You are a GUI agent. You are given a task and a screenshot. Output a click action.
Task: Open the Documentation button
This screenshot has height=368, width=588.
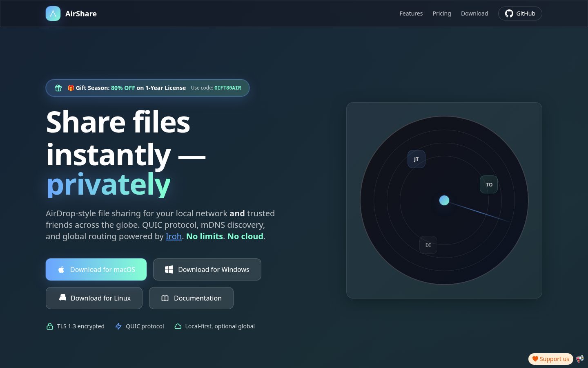(191, 298)
